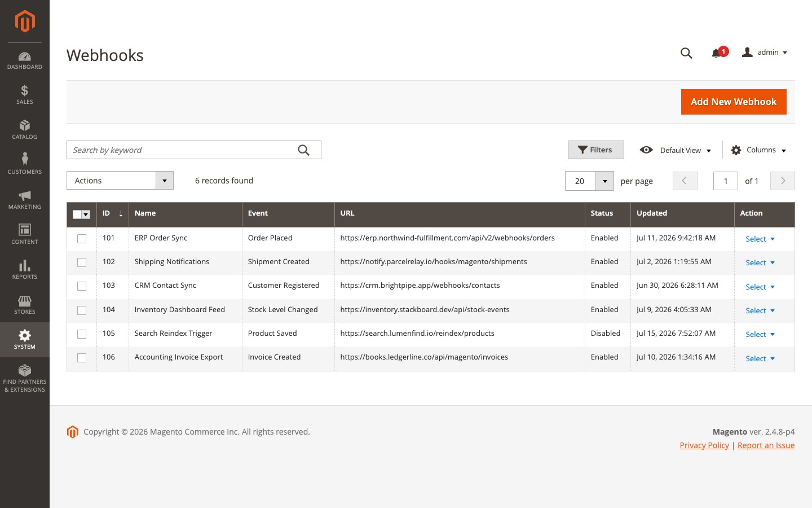Viewport: 812px width, 508px height.
Task: Expand the Columns dropdown
Action: tap(758, 150)
